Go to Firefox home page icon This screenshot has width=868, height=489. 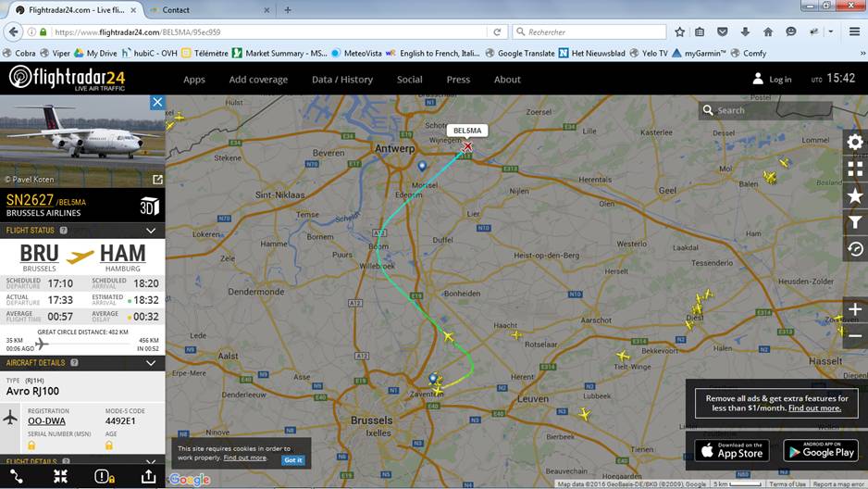click(x=768, y=32)
